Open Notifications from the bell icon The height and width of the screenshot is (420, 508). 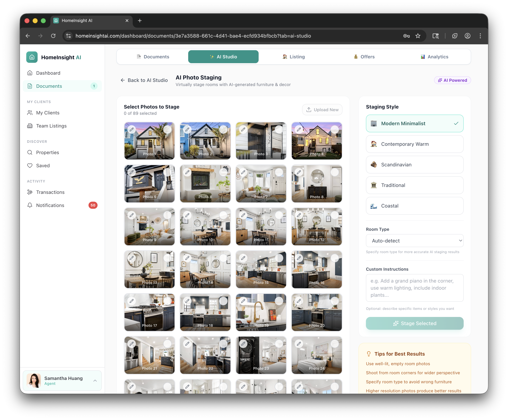pyautogui.click(x=30, y=205)
